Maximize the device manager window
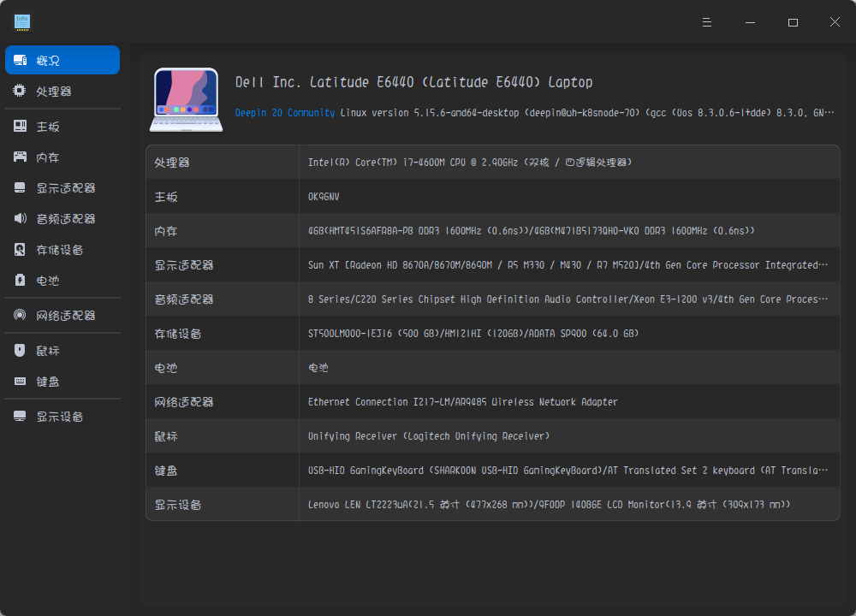The width and height of the screenshot is (856, 616). click(793, 22)
